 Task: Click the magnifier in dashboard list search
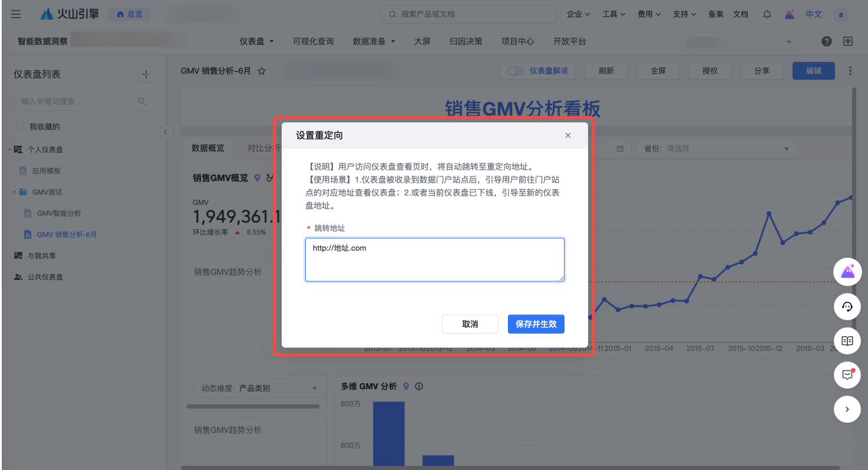click(x=142, y=101)
